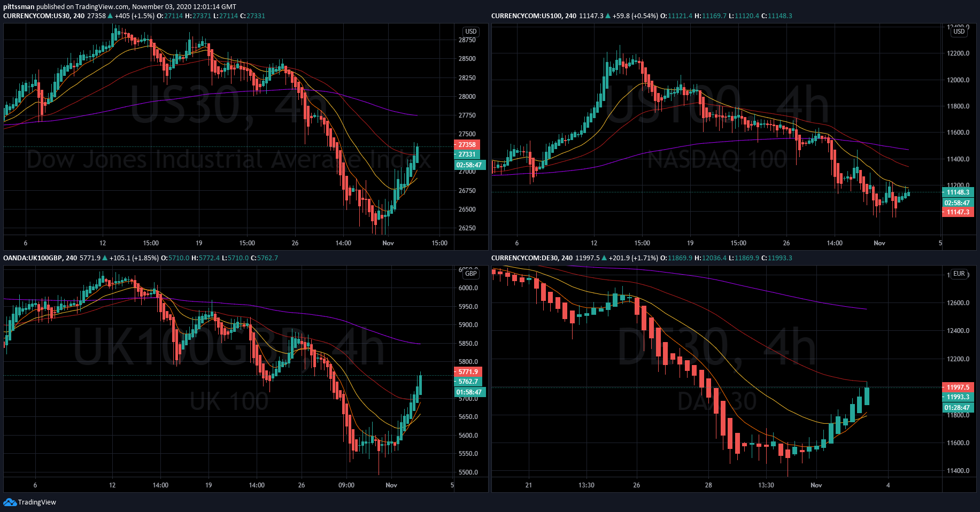Click the +201.9 (+1.71%) change value on DE30
The image size is (980, 512).
pyautogui.click(x=634, y=258)
